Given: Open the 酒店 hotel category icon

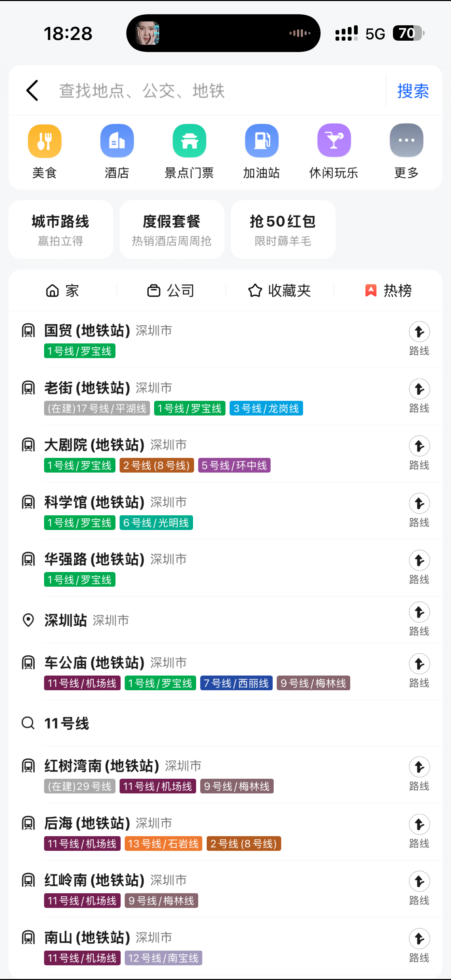Looking at the screenshot, I should [117, 141].
